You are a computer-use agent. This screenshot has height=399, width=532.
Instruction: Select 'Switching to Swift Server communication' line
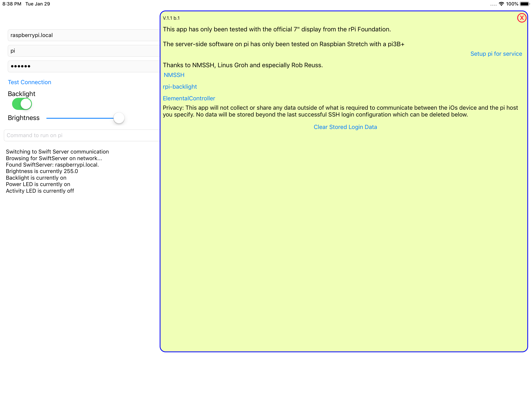click(x=57, y=152)
